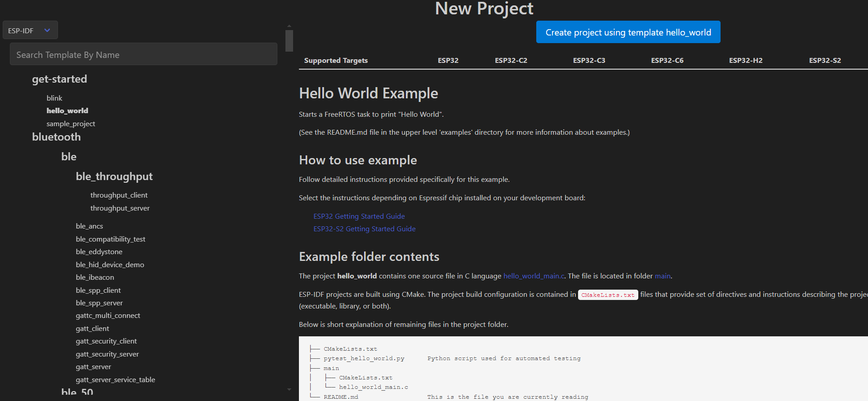Select the hello_world template
The image size is (868, 401).
click(67, 110)
